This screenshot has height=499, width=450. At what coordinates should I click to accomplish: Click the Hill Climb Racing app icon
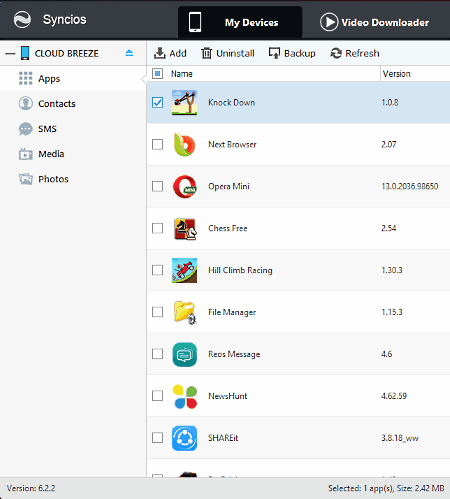click(184, 270)
